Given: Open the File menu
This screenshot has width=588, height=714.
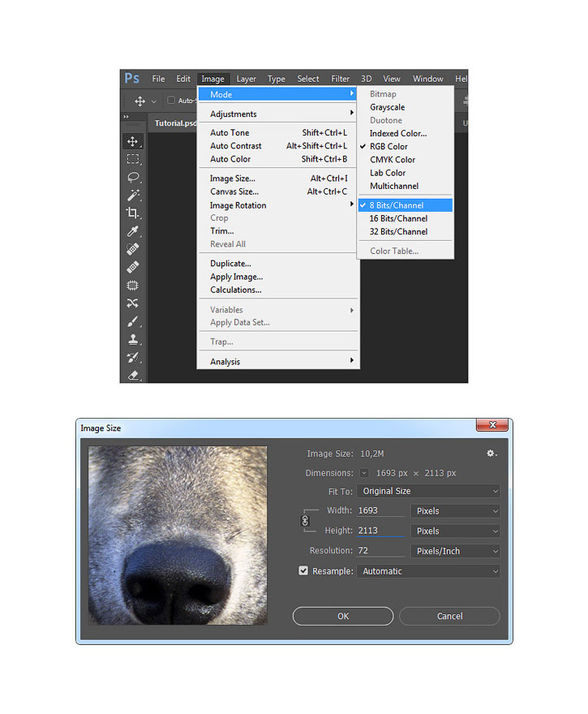Looking at the screenshot, I should coord(158,79).
